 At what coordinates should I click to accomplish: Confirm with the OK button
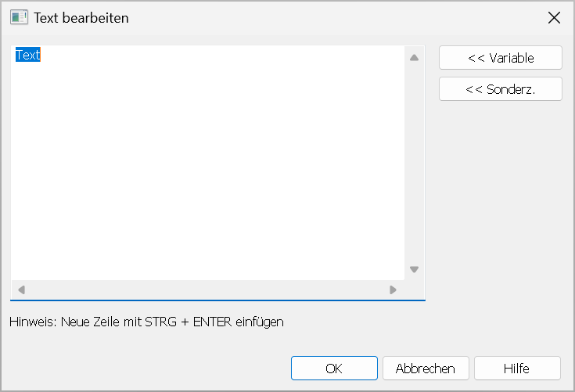[x=334, y=369]
